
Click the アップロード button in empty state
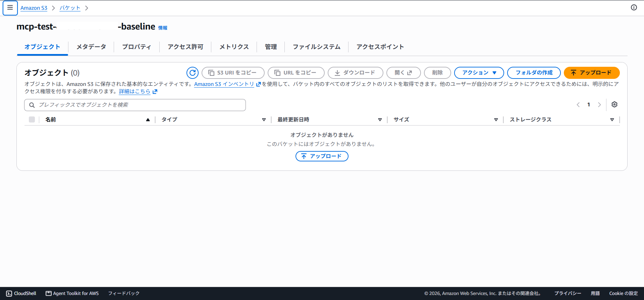(x=322, y=156)
